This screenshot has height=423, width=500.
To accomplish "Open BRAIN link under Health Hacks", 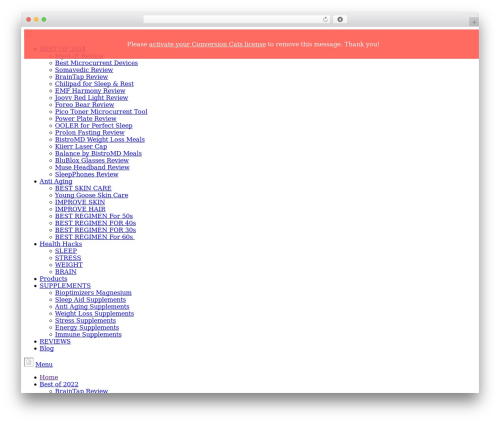I will click(66, 272).
